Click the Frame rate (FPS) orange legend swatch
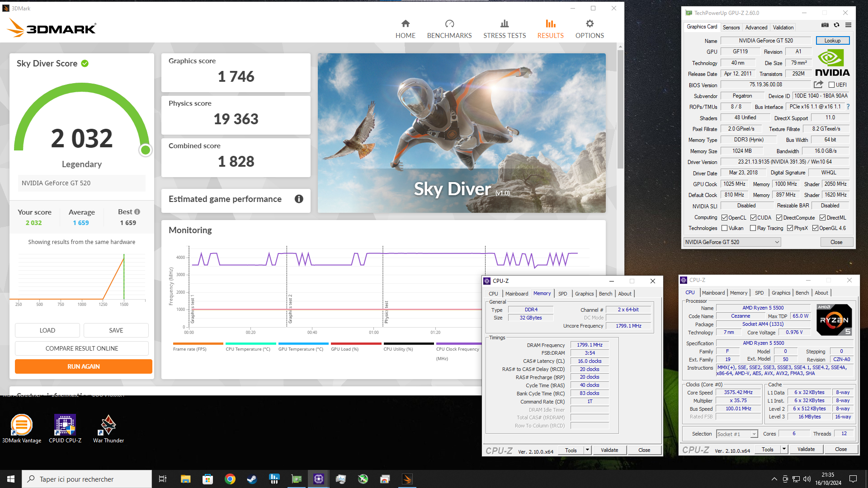 [198, 344]
